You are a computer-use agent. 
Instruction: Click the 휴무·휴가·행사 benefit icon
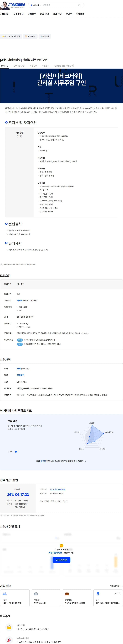click(9, 640)
